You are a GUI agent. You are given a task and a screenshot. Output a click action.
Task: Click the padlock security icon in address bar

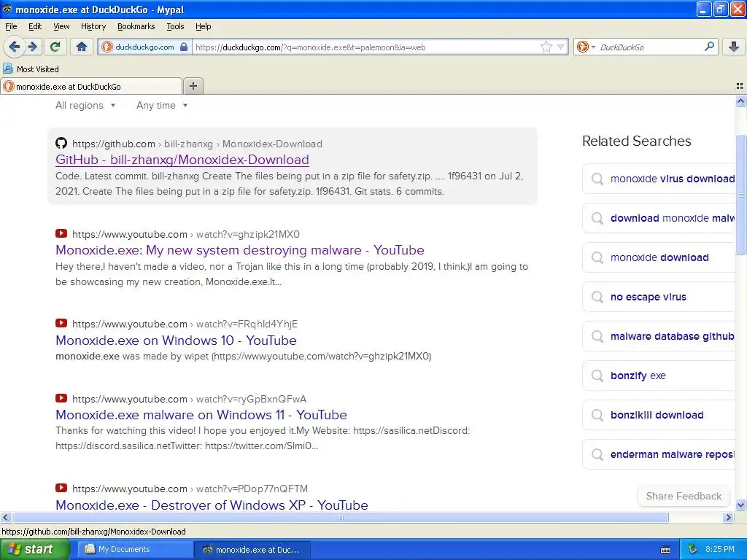183,47
